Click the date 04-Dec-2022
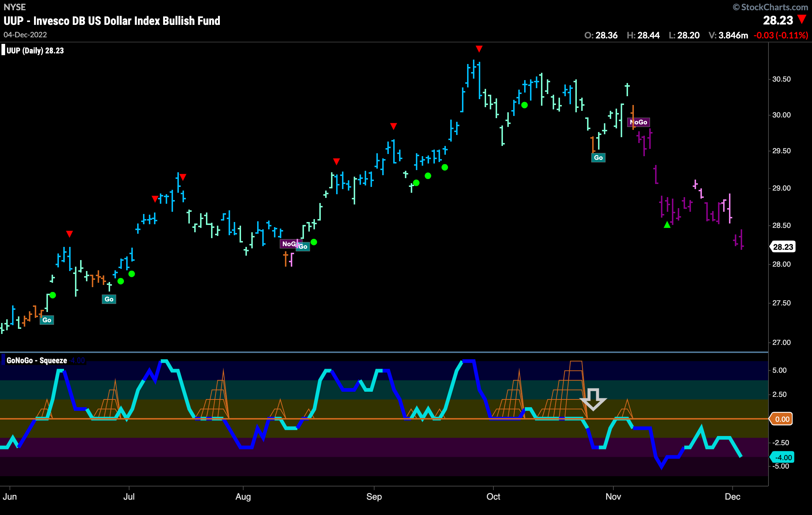Screen dimensions: 812x515 (x=25, y=35)
